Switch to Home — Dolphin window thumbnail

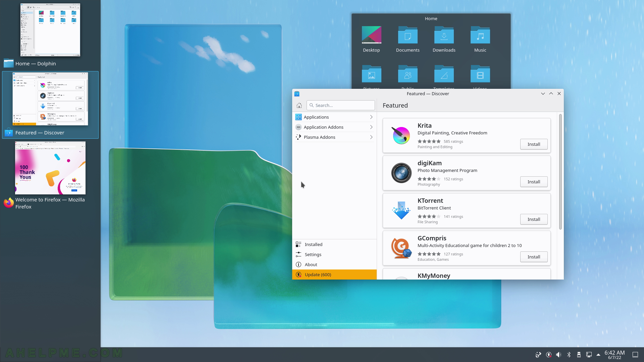(50, 30)
